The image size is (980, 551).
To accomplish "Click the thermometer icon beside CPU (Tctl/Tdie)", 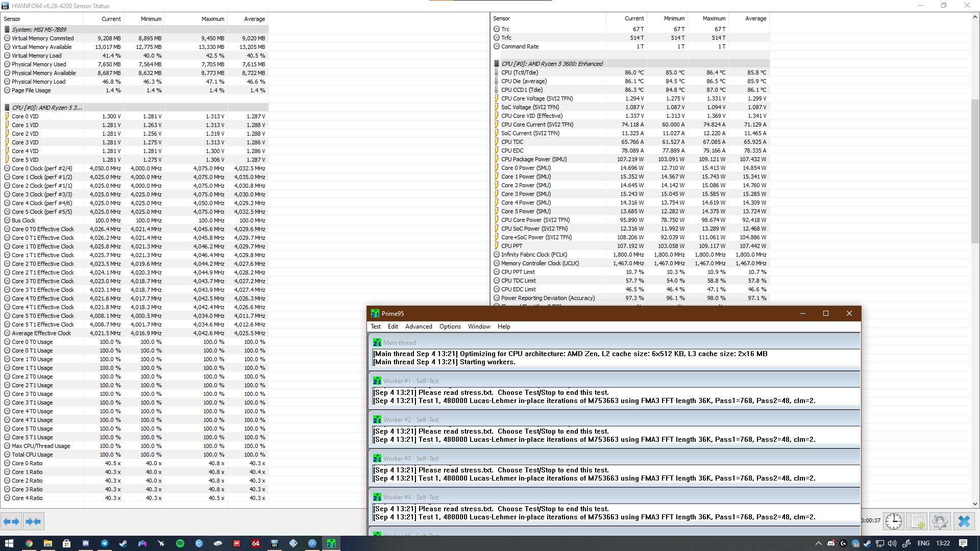I will (x=497, y=72).
